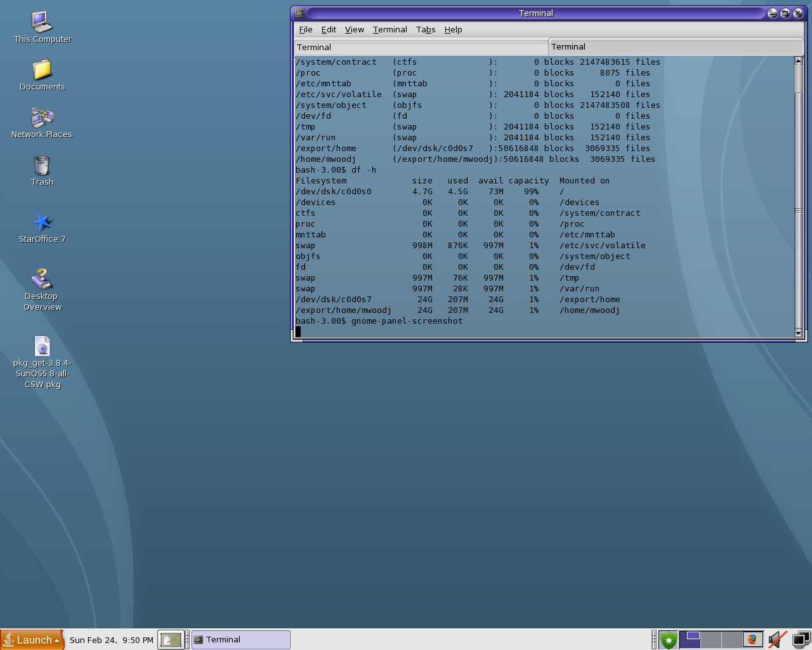Open the Tabs menu in Terminal
Image resolution: width=812 pixels, height=650 pixels.
click(425, 30)
